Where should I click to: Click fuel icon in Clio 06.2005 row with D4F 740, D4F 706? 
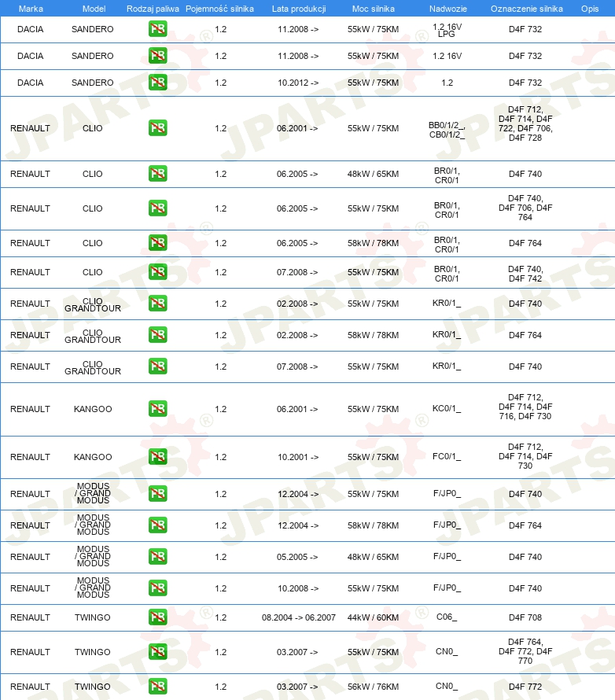point(157,208)
